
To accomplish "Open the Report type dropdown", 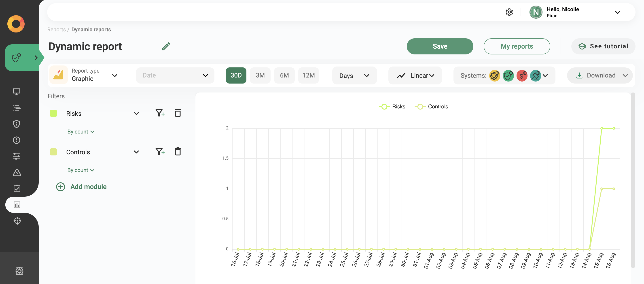I will pyautogui.click(x=115, y=75).
